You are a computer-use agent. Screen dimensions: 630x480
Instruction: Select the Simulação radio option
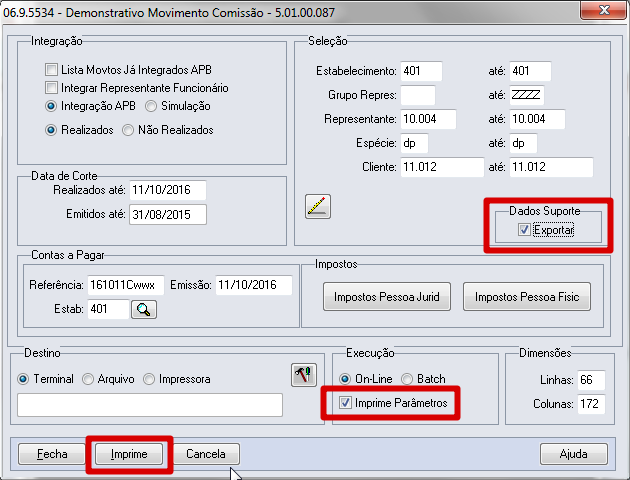[x=151, y=106]
